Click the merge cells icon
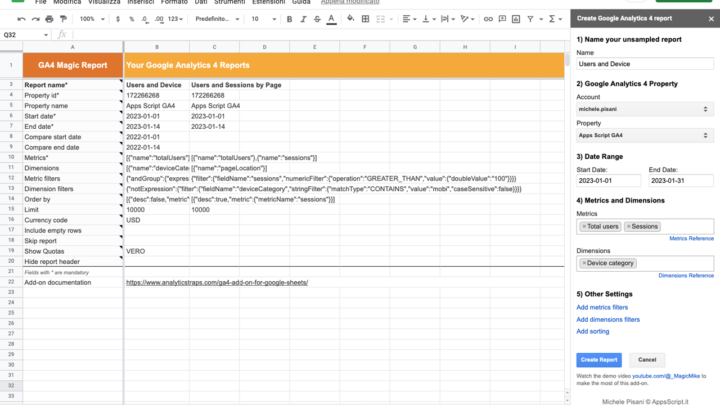720x405 pixels. (x=380, y=19)
